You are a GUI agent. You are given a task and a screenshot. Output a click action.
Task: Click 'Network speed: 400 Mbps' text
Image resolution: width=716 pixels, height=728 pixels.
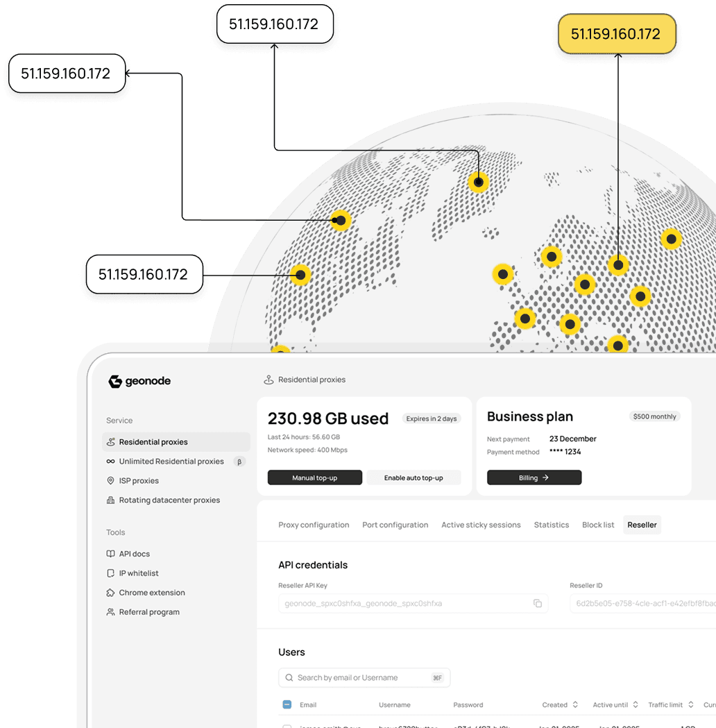coord(307,450)
